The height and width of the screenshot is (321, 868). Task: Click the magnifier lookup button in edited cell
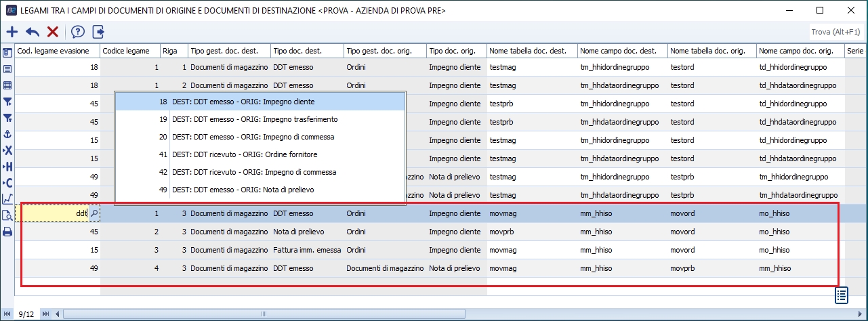[x=94, y=213]
